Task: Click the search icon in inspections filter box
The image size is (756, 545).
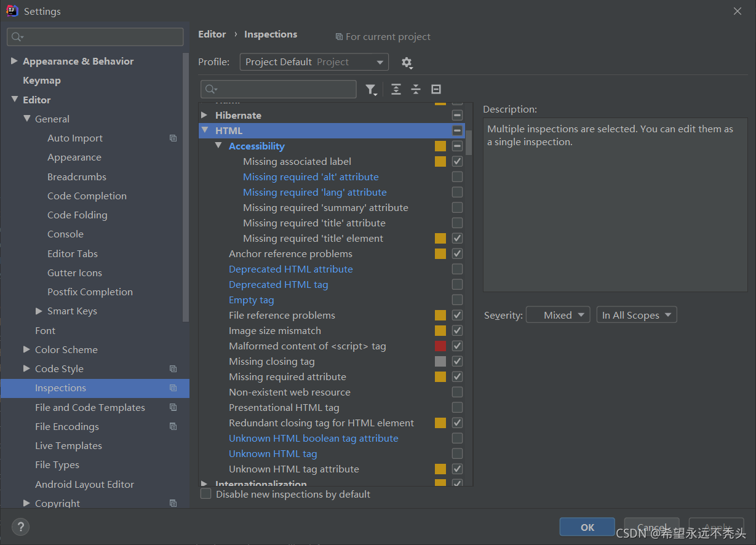Action: 211,90
